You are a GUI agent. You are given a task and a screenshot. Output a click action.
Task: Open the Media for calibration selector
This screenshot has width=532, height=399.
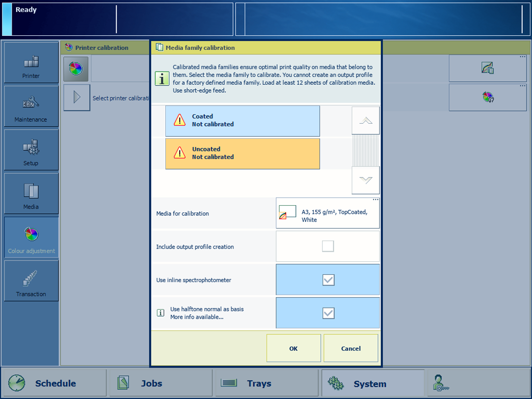point(328,213)
